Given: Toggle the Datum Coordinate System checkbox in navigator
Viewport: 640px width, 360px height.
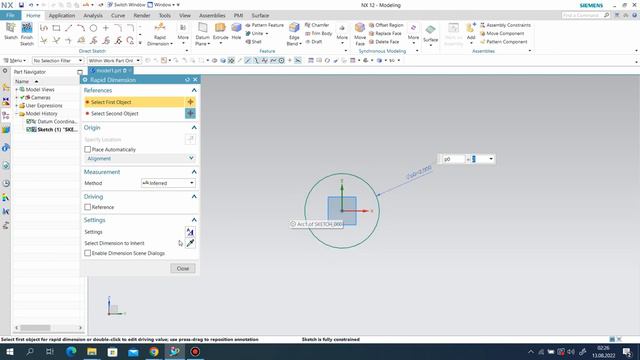Looking at the screenshot, I should 29,122.
